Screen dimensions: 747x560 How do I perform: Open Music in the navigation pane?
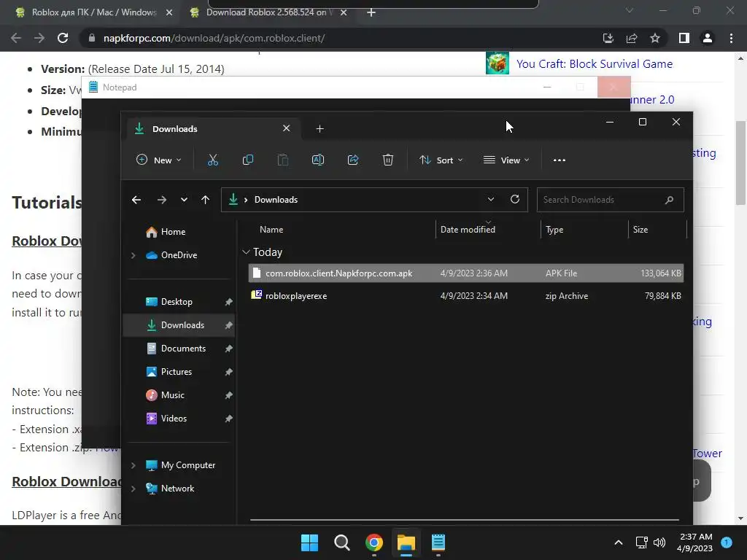click(x=172, y=394)
